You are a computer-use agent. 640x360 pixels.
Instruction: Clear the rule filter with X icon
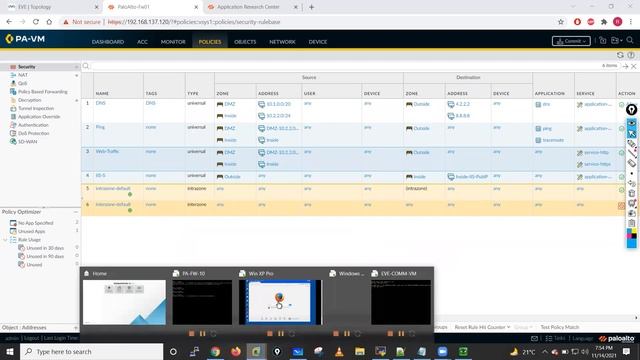coord(634,66)
